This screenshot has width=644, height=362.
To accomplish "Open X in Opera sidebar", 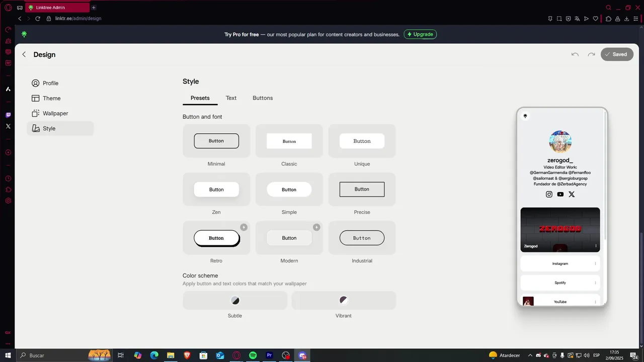I will [x=8, y=126].
